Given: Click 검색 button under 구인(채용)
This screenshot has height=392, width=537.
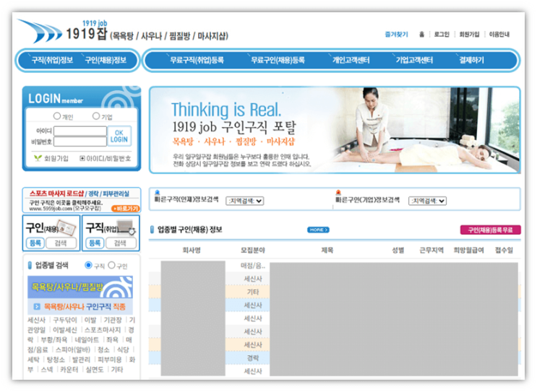Looking at the screenshot, I should pos(61,243).
